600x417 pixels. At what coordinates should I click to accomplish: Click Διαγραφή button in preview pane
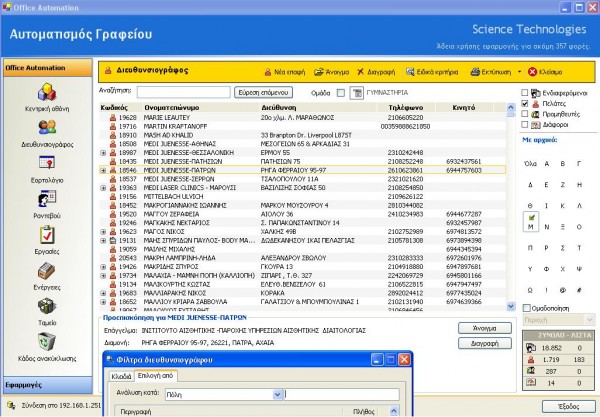[x=484, y=343]
